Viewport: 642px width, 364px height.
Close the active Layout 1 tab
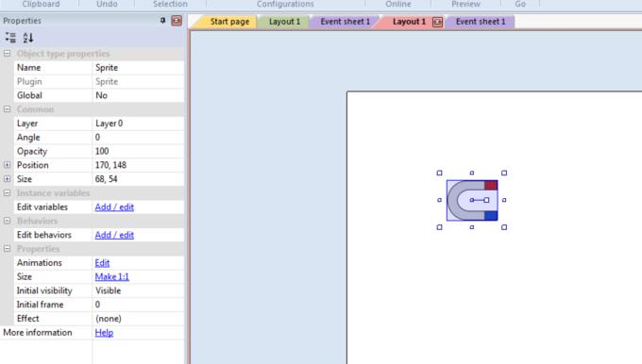coord(437,22)
